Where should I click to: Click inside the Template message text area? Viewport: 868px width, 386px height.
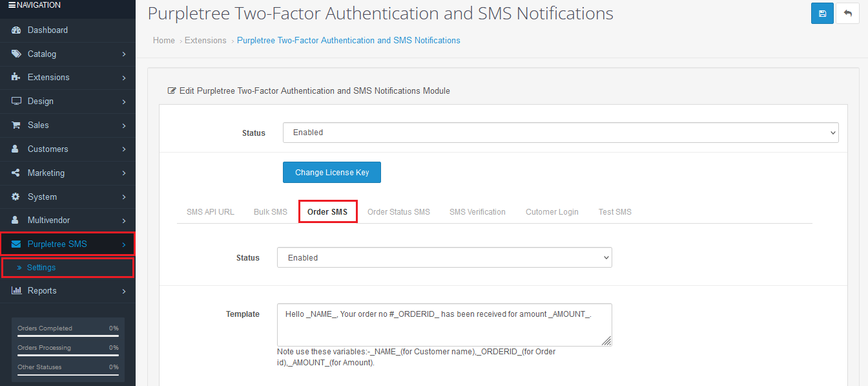coord(444,325)
